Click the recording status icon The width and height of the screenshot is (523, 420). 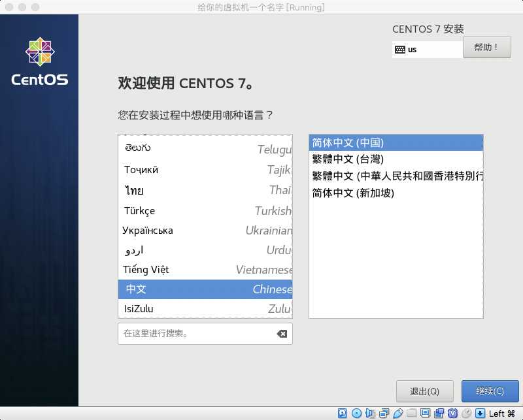click(439, 413)
